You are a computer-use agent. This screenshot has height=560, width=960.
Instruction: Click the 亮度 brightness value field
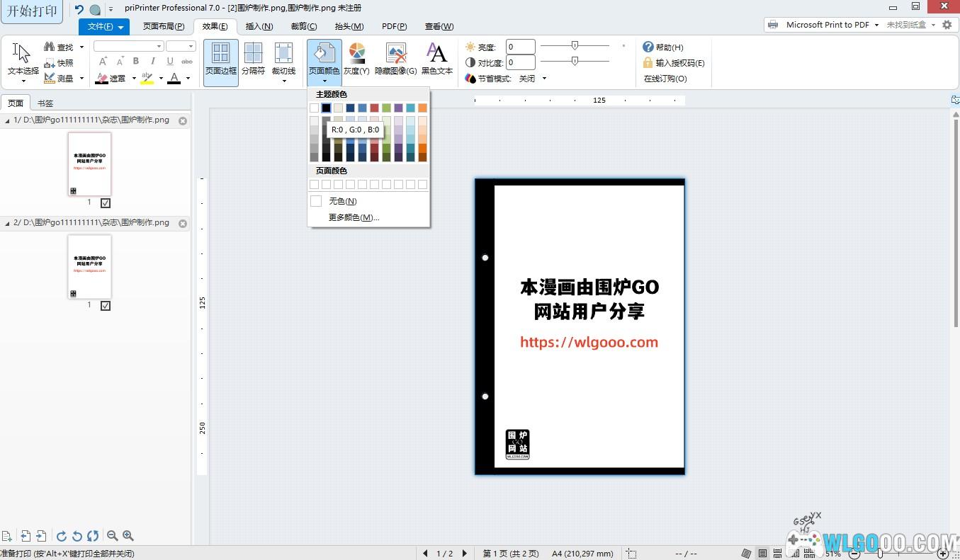(x=520, y=47)
